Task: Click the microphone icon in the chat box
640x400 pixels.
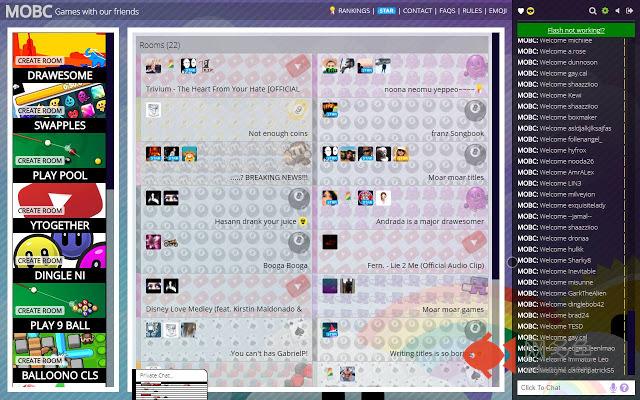Action: tap(614, 387)
